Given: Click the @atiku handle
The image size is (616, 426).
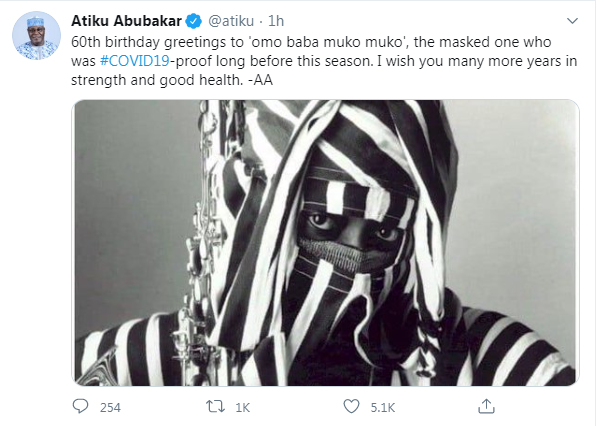Looking at the screenshot, I should (x=231, y=21).
